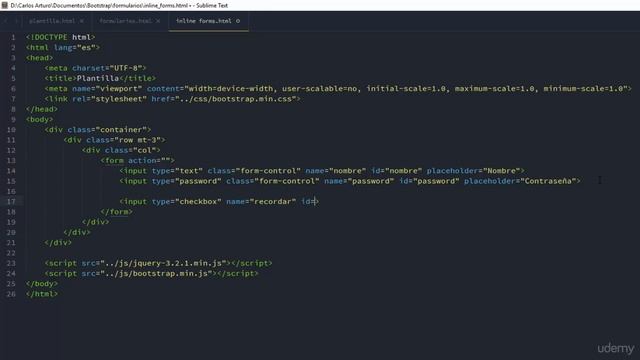Viewport: 640px width, 360px height.
Task: Click the lang="es" attribute on line 2
Action: 74,47
